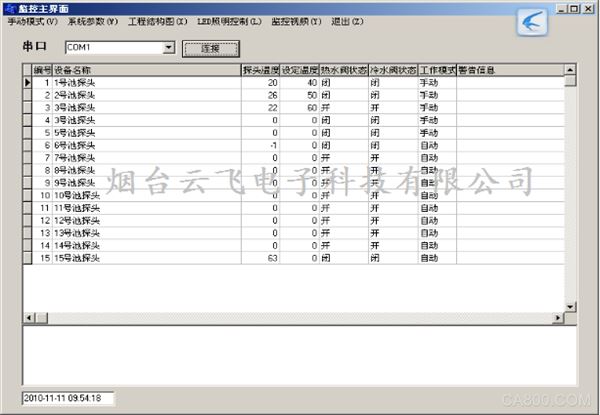Viewport: 600px width, 415px height.
Task: Click the app icon in the title bar
Action: click(x=10, y=9)
